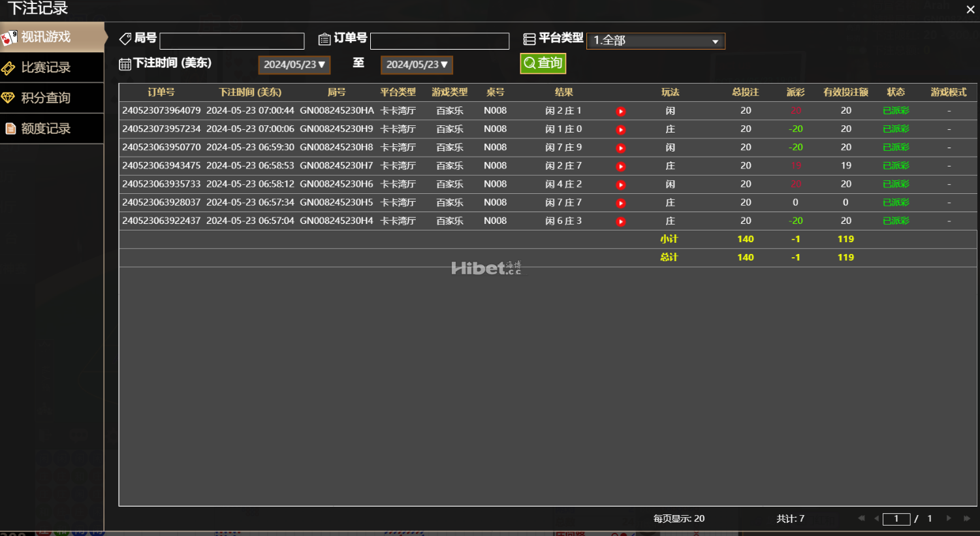Click the 共计: 7 count text

tap(790, 518)
